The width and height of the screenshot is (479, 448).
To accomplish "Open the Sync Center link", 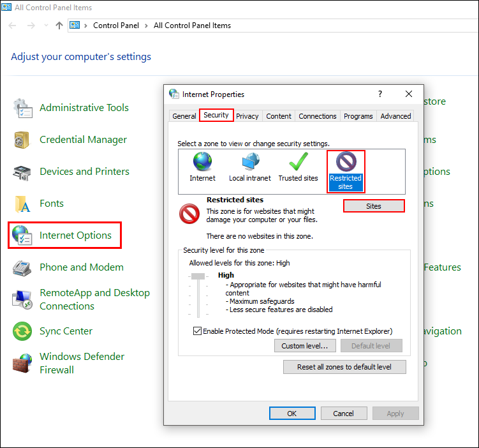I will point(66,331).
